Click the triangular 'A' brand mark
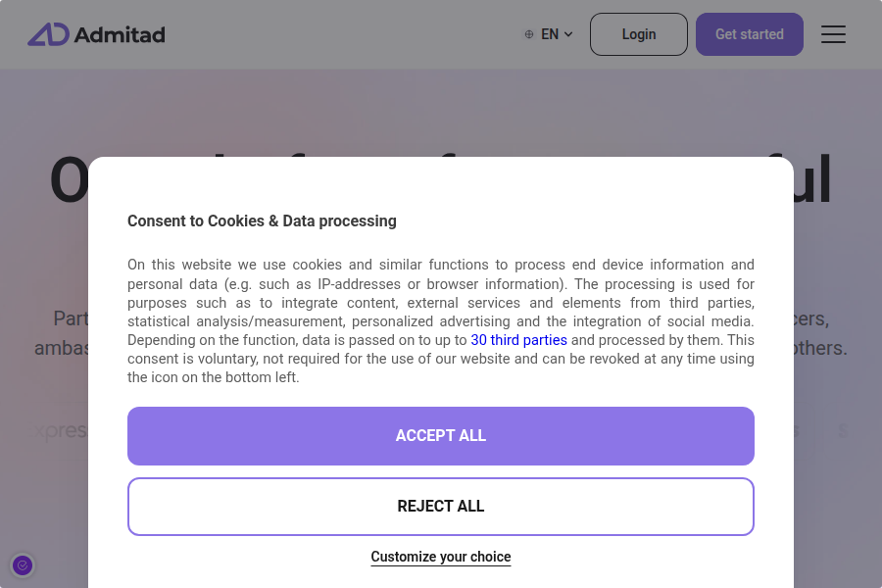 47,33
